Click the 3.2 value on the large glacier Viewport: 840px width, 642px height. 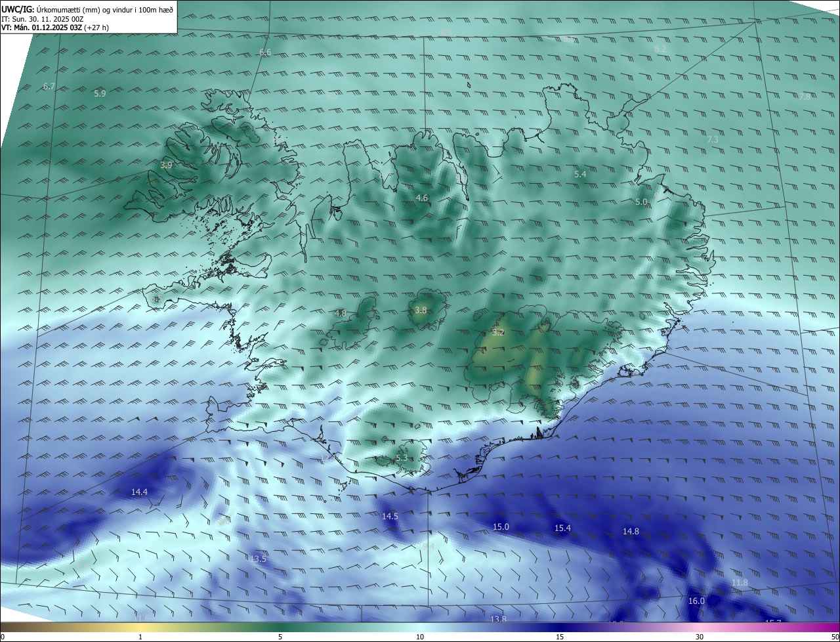click(x=498, y=332)
